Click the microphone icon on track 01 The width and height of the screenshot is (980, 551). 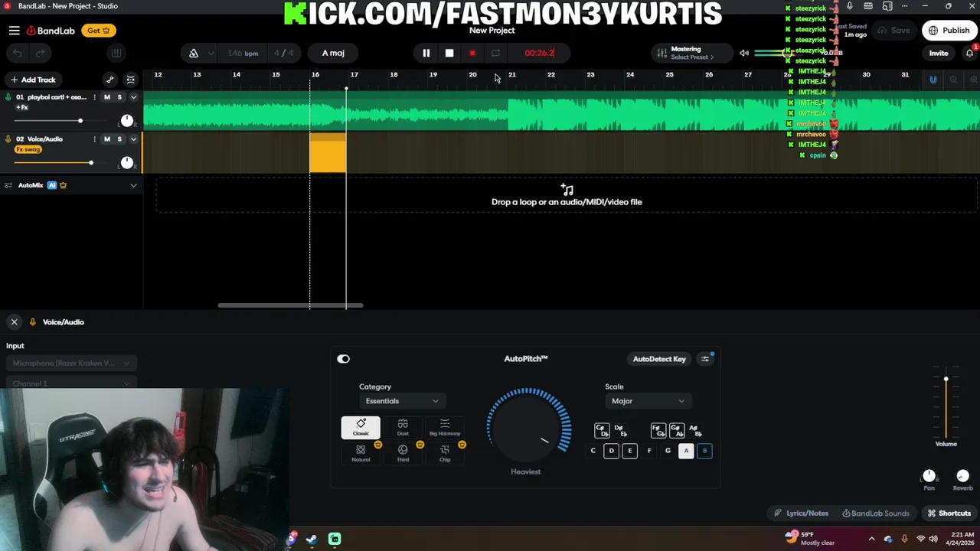coord(8,97)
